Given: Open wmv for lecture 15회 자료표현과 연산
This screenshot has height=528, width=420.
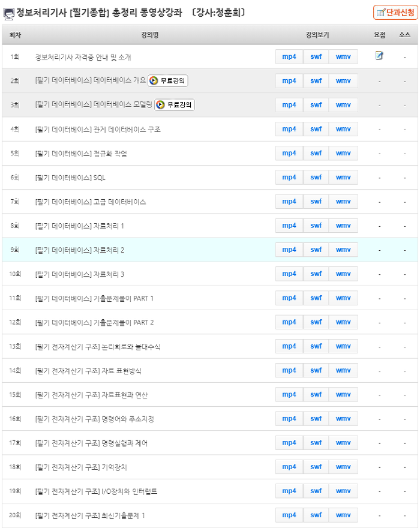Looking at the screenshot, I should (343, 395).
